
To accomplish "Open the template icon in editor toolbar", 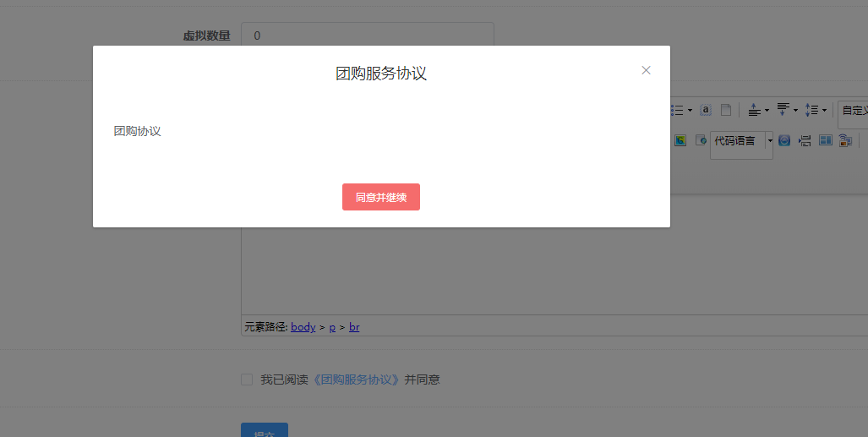I will (x=825, y=140).
